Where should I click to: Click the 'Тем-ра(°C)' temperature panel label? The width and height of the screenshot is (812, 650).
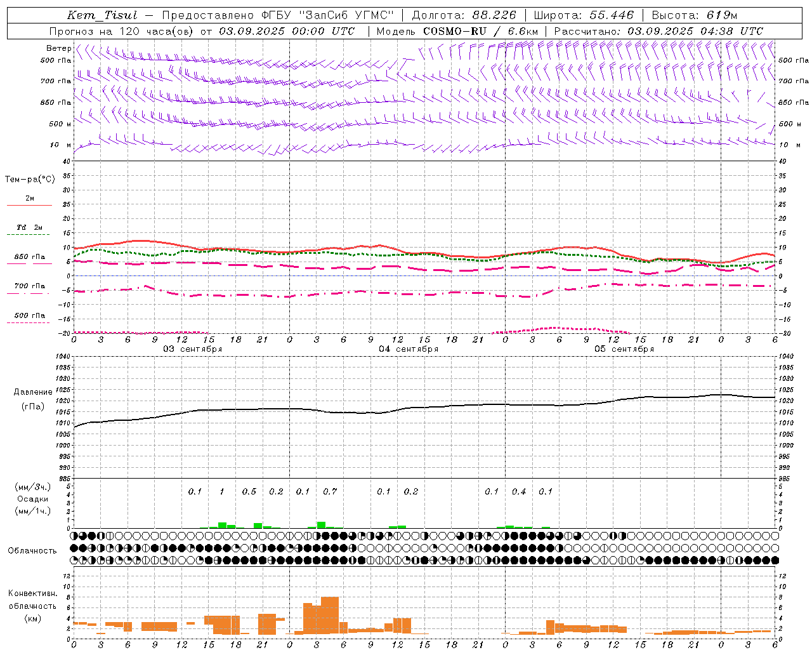pos(30,180)
